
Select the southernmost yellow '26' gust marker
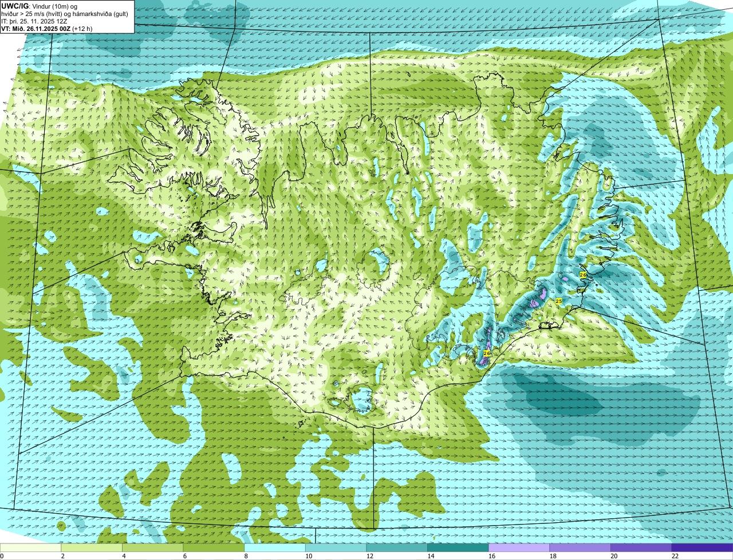pyautogui.click(x=487, y=353)
